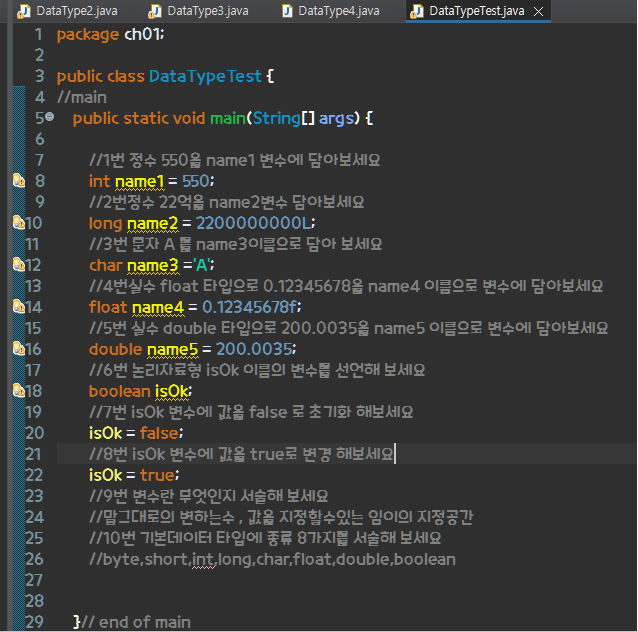Click the literal 2200000000L
638x632 pixels.
click(x=253, y=223)
